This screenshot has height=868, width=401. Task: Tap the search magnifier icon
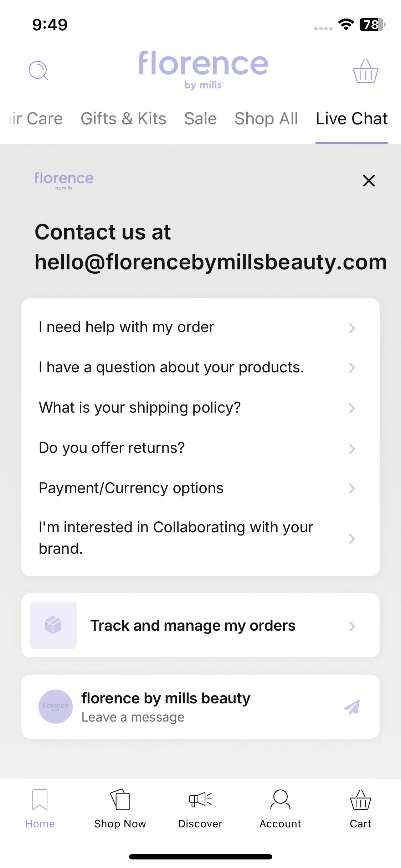point(38,71)
